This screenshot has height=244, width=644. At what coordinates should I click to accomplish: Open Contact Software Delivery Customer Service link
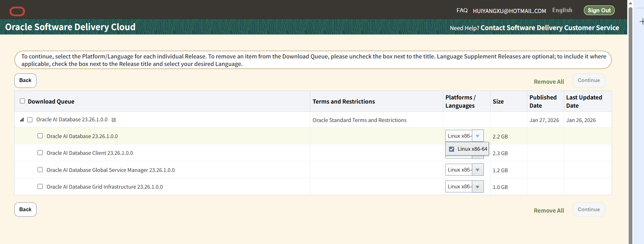click(550, 28)
